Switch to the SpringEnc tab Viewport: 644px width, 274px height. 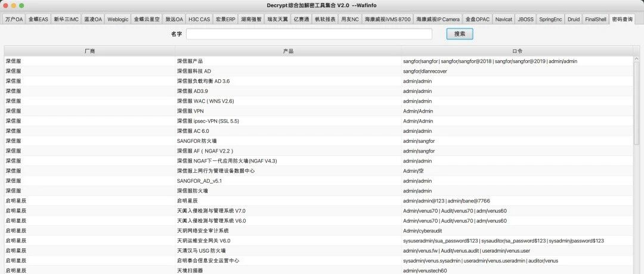click(551, 19)
